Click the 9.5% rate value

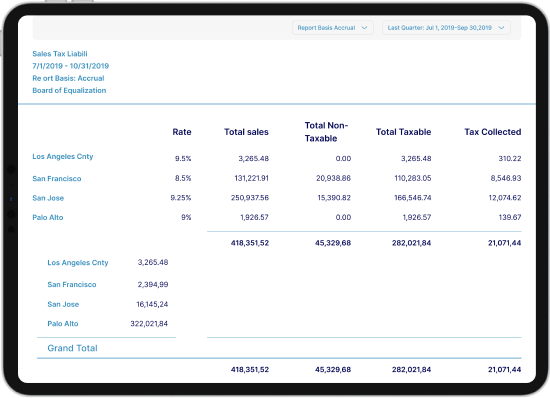coord(183,158)
